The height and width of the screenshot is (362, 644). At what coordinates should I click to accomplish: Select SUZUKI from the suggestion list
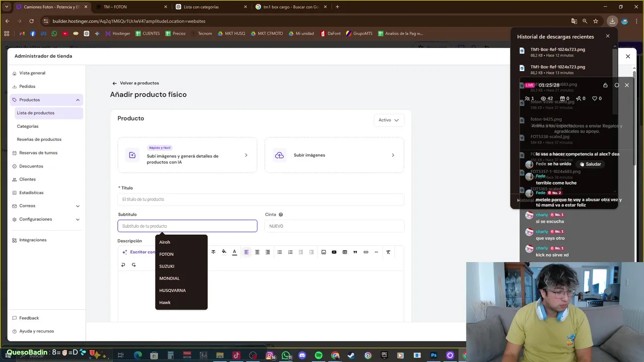tap(181, 266)
